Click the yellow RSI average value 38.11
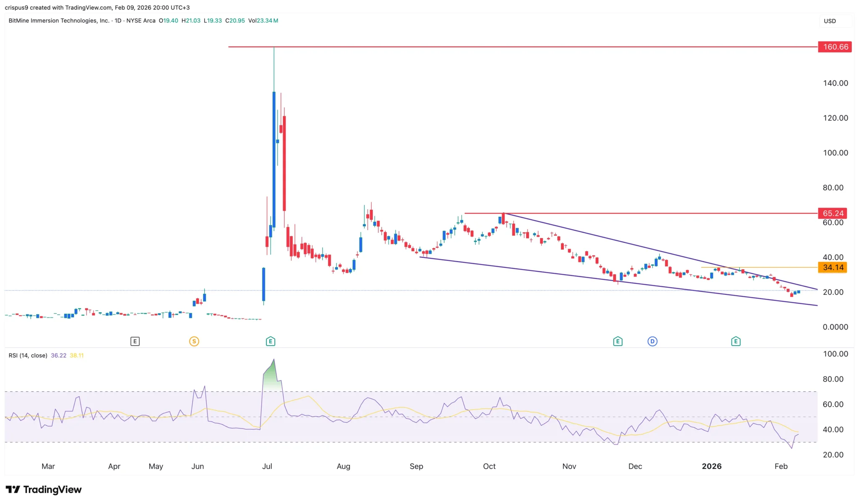The height and width of the screenshot is (504, 859). tap(77, 355)
